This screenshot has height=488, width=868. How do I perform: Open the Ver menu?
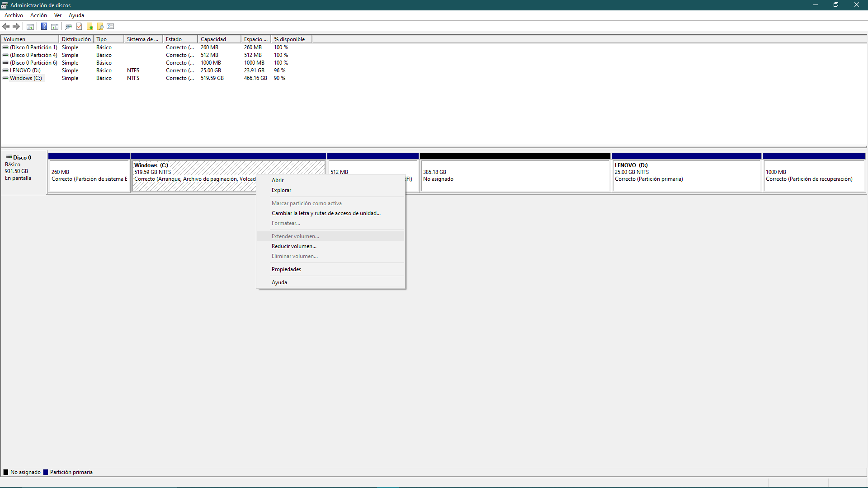pos(58,15)
